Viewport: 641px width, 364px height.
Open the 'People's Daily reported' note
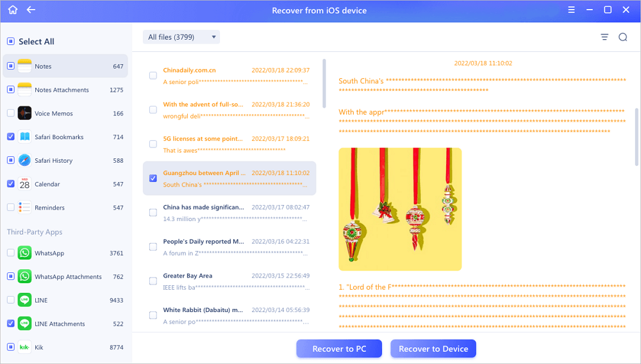[x=229, y=247]
